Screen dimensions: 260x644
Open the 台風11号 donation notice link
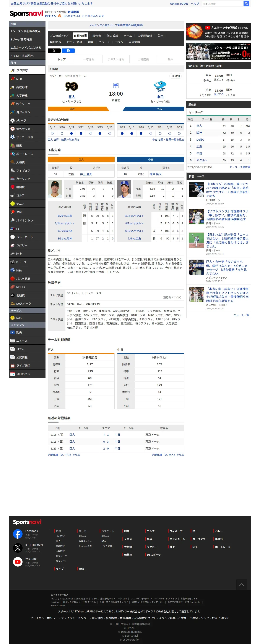pos(52,3)
